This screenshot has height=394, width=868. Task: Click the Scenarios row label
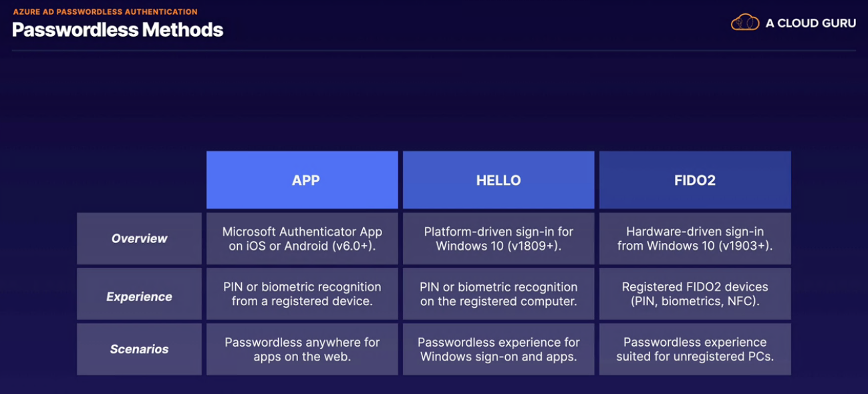pyautogui.click(x=139, y=349)
